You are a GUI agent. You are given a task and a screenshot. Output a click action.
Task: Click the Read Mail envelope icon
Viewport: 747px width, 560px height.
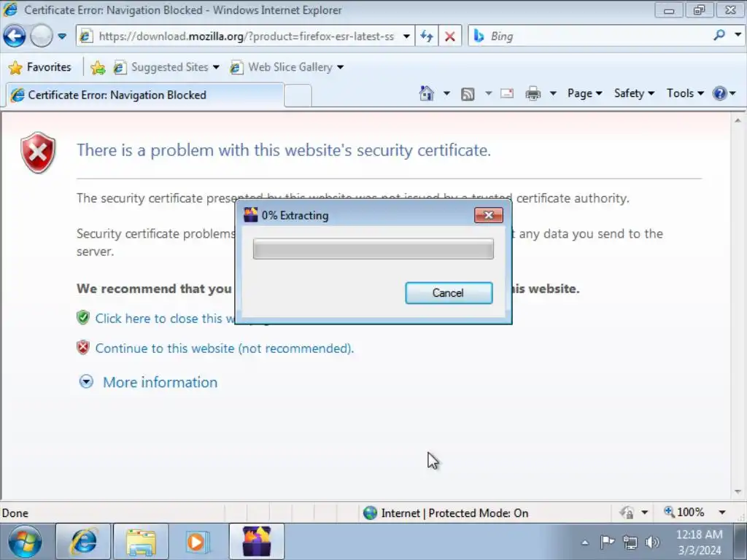507,93
